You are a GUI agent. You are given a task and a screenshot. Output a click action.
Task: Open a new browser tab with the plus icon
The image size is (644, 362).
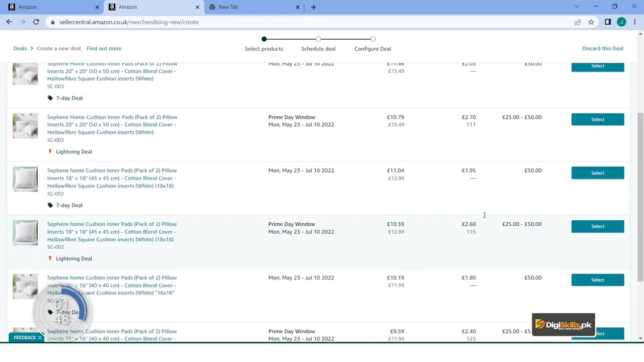(x=313, y=7)
